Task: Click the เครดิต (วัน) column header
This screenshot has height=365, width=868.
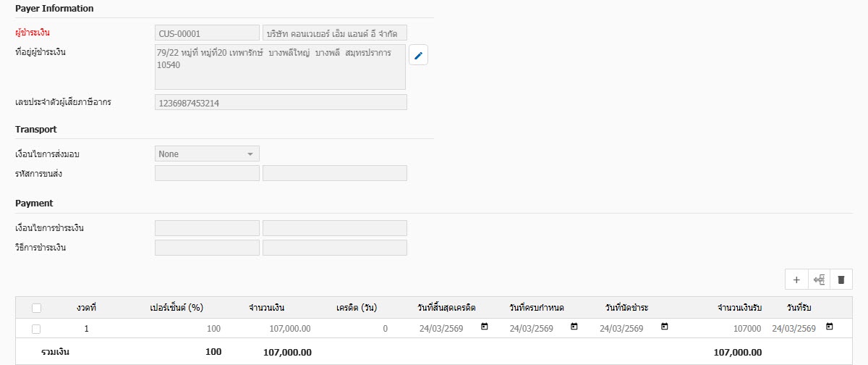Action: [x=357, y=308]
